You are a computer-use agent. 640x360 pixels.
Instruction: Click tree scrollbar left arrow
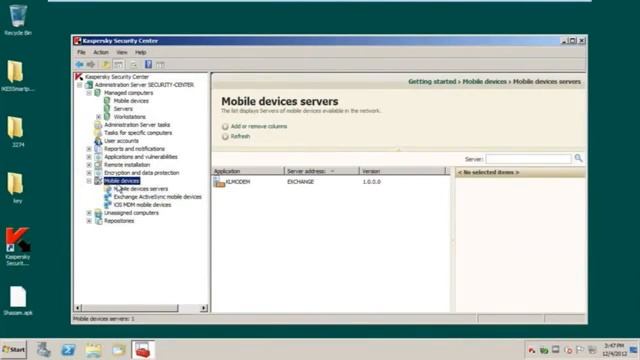pyautogui.click(x=78, y=308)
